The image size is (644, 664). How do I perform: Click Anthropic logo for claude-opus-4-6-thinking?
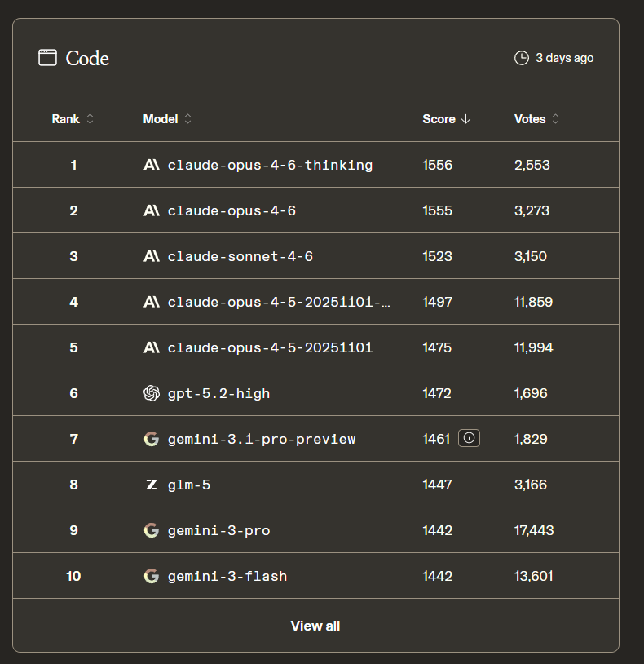(x=152, y=165)
